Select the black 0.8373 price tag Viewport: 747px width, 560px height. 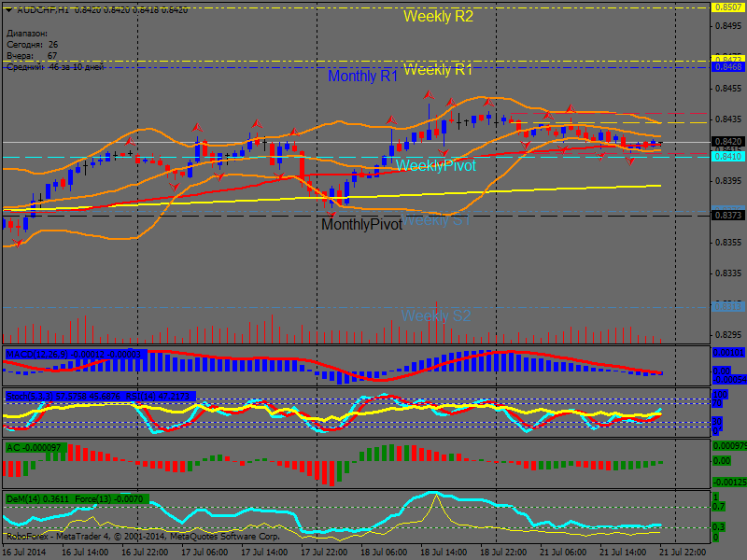pyautogui.click(x=728, y=216)
